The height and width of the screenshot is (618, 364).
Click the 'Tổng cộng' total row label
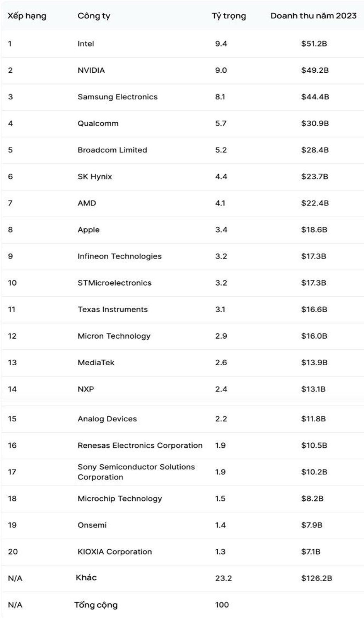(x=96, y=605)
